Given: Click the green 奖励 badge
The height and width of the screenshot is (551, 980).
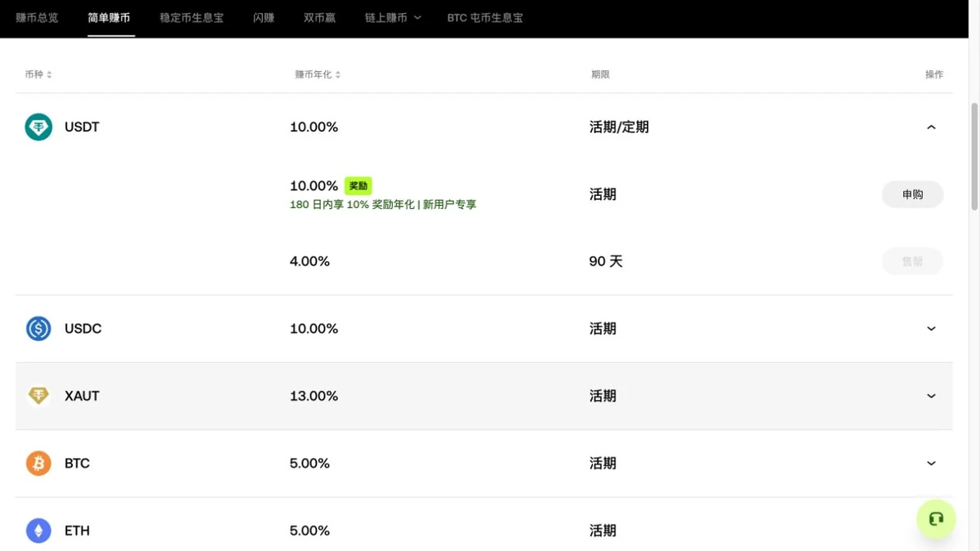Looking at the screenshot, I should tap(358, 186).
